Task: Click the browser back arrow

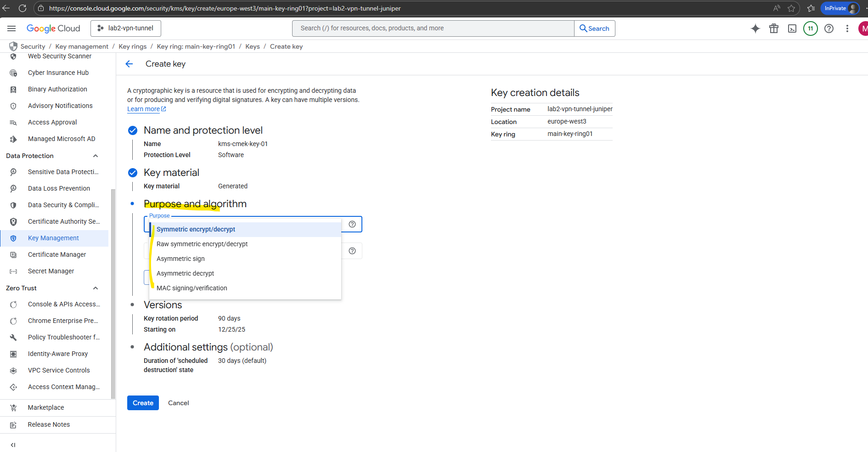Action: [x=6, y=8]
